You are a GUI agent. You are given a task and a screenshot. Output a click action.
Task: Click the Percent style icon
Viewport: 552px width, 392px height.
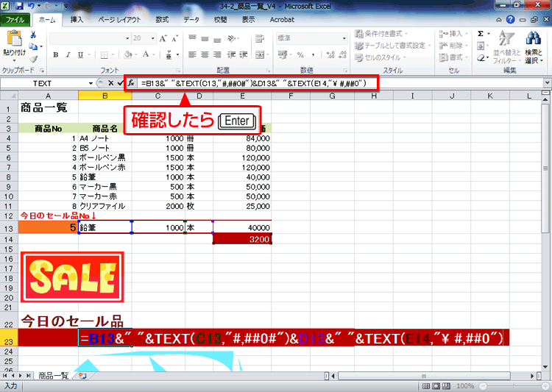300,54
